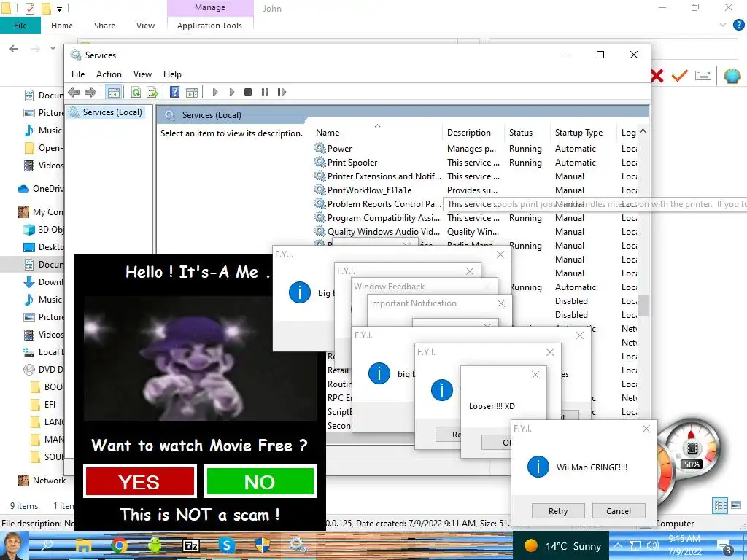This screenshot has width=747, height=560.
Task: Select the Print Spooler service row
Action: point(476,163)
